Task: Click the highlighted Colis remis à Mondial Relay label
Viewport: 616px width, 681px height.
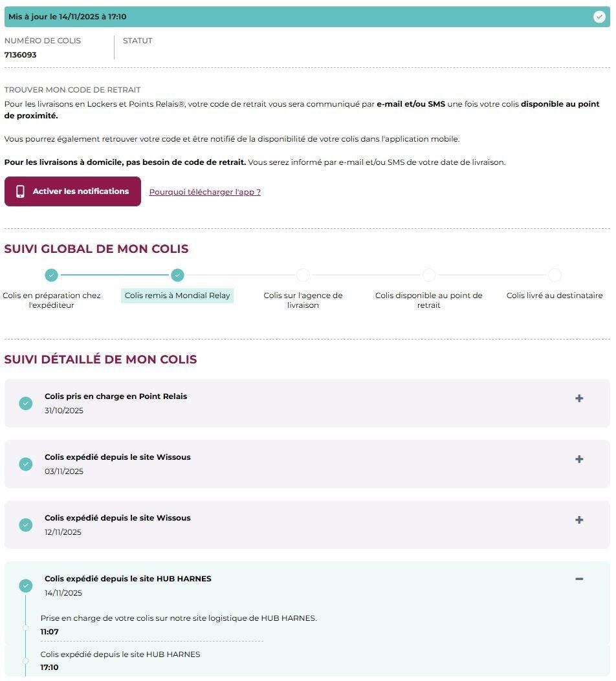Action: (x=177, y=296)
